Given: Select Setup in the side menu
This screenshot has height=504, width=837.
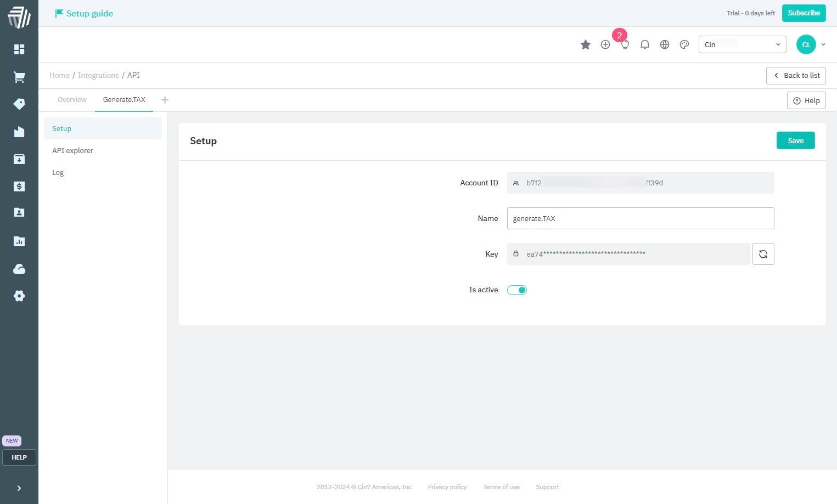Looking at the screenshot, I should click(x=103, y=128).
